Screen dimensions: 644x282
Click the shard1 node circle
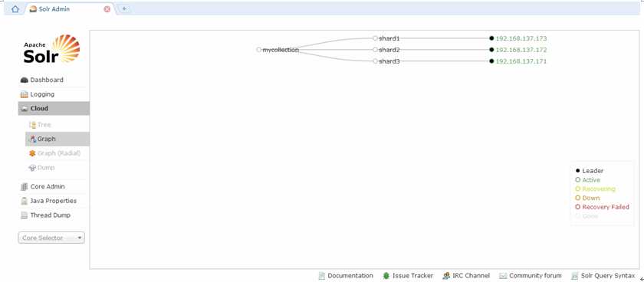(375, 38)
